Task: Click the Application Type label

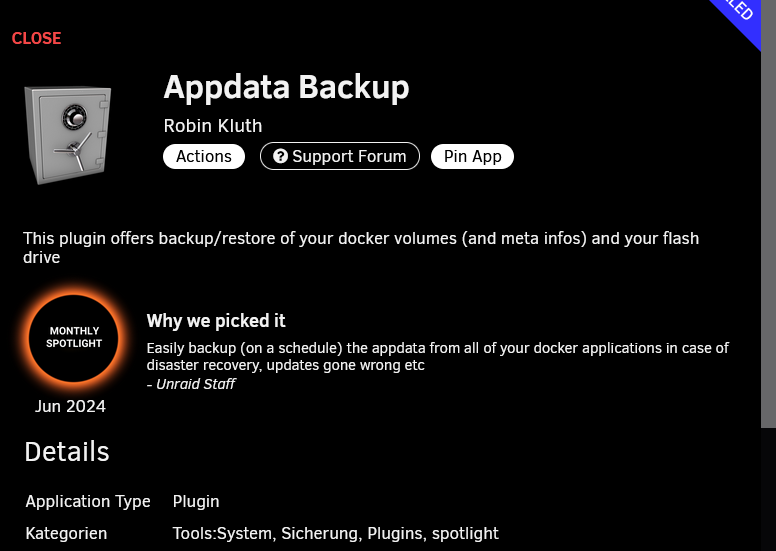Action: coord(88,501)
